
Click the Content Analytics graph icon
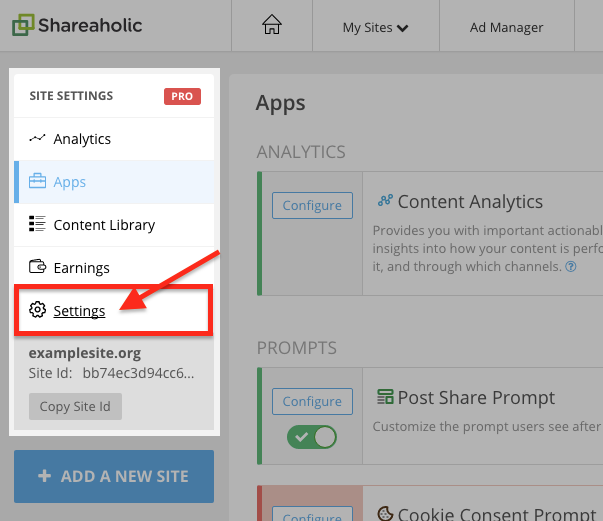coord(385,200)
